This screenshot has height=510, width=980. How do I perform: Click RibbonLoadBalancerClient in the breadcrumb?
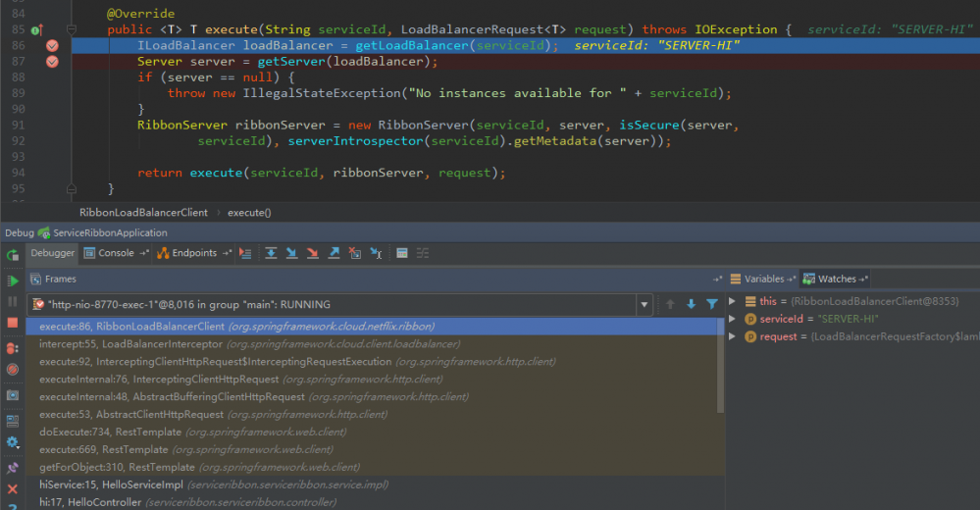click(143, 212)
